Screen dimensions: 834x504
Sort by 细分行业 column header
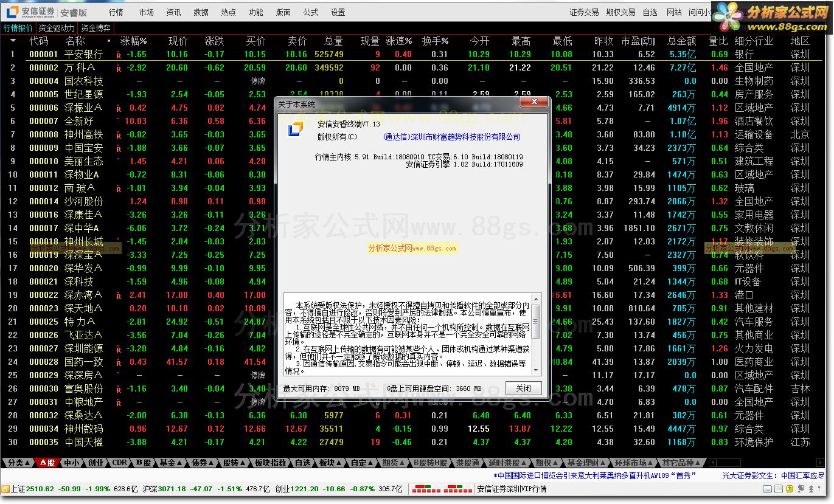pos(754,41)
